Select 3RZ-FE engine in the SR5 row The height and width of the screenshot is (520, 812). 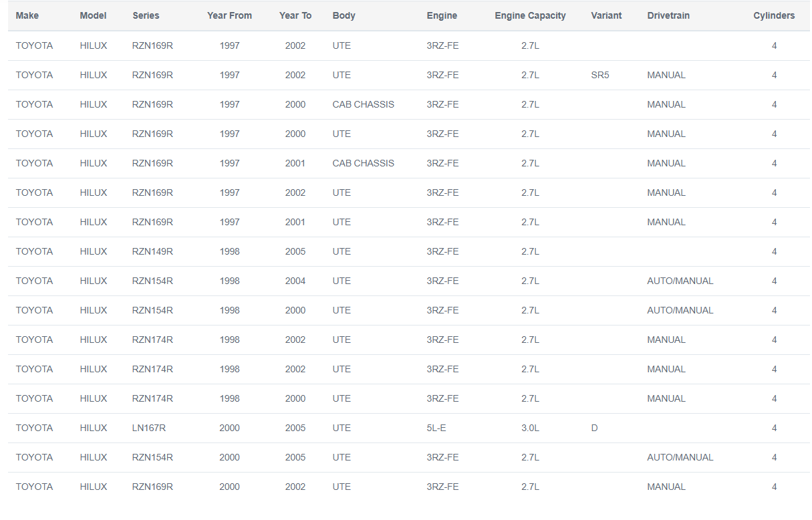coord(442,75)
